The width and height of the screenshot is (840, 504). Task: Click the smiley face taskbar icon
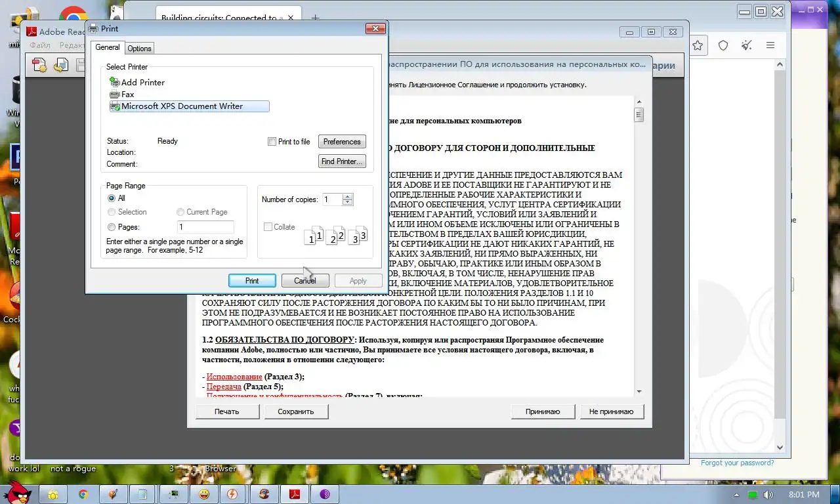click(x=204, y=494)
